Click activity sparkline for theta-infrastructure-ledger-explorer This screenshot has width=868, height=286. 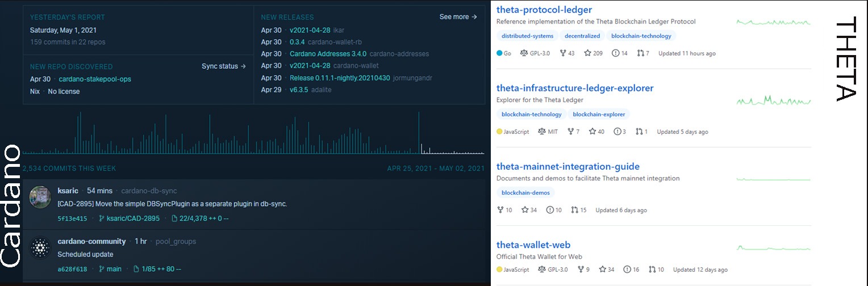(x=774, y=101)
